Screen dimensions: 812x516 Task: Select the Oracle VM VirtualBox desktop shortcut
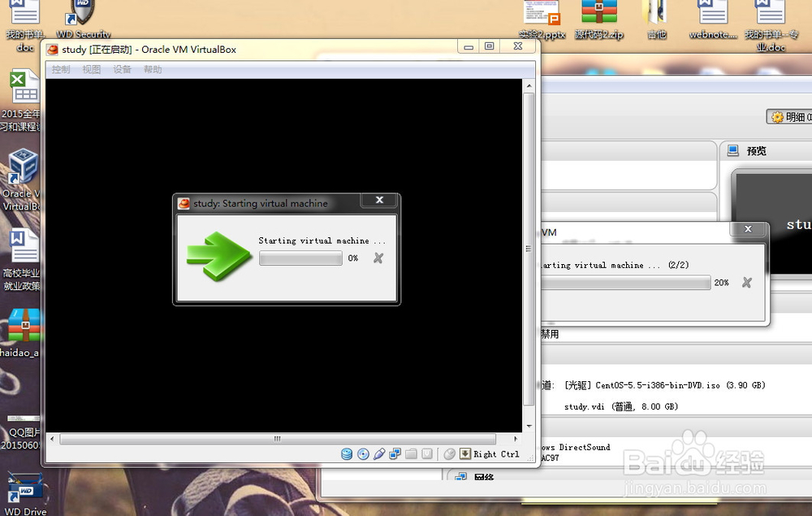point(21,180)
